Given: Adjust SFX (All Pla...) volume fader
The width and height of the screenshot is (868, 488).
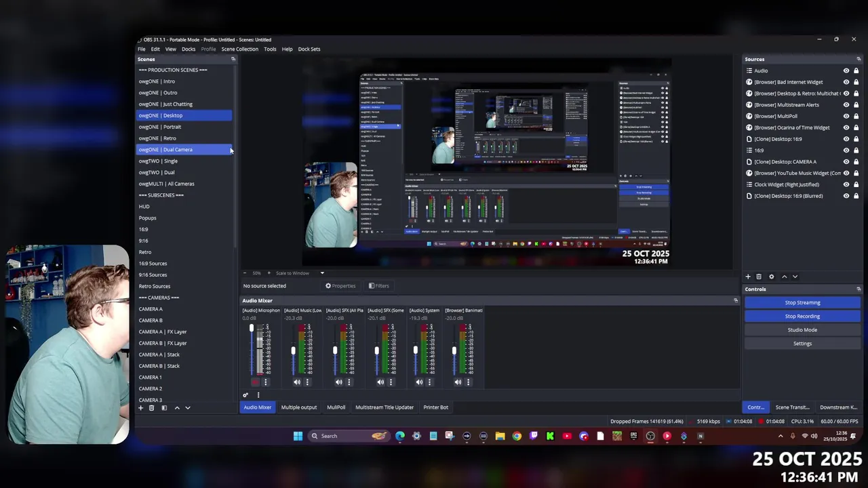Looking at the screenshot, I should coord(335,350).
